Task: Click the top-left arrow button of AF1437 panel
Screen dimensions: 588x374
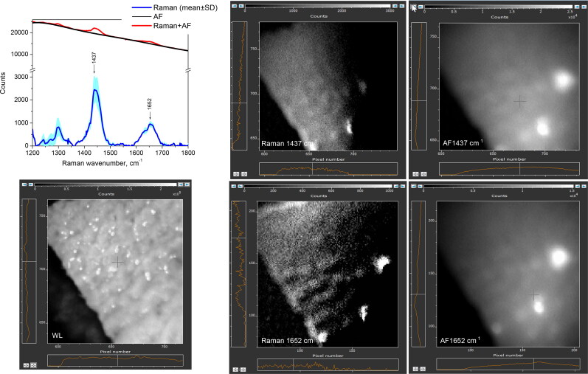Action: [414, 7]
